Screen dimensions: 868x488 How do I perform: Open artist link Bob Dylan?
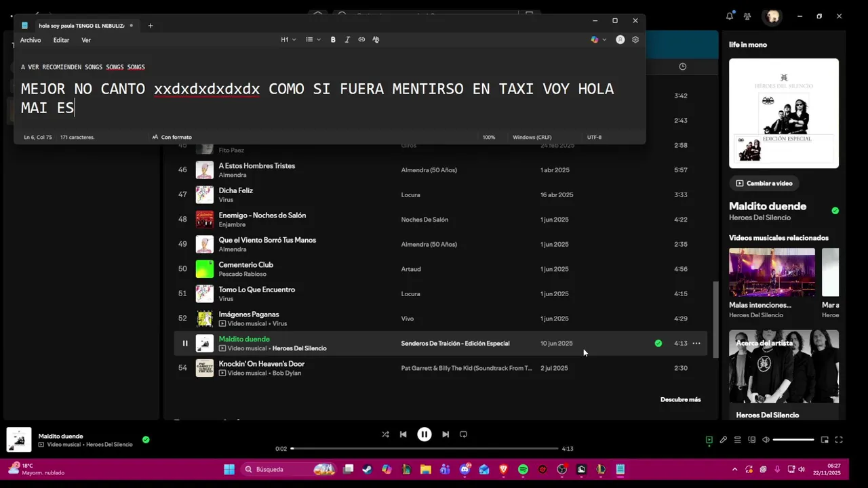tap(288, 373)
